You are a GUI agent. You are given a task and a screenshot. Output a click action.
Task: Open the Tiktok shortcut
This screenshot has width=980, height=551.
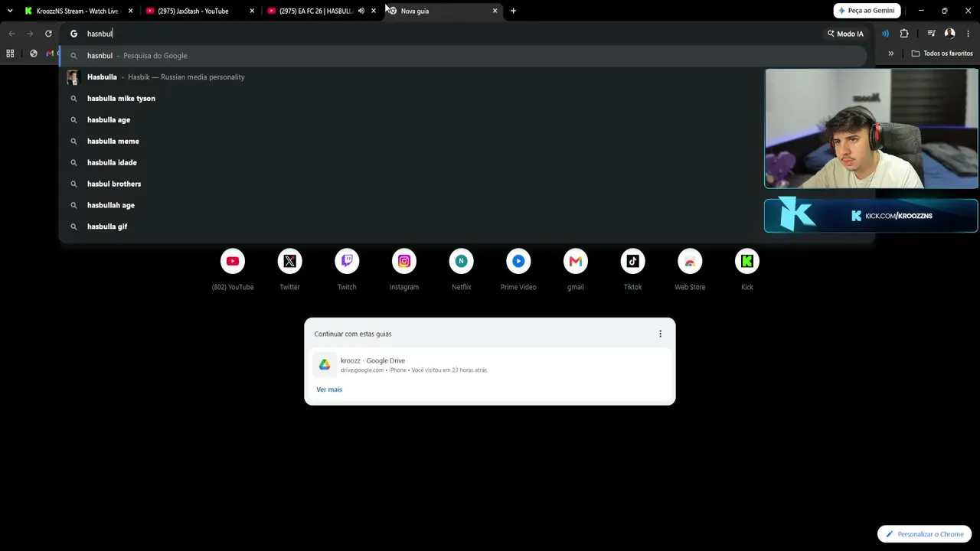(x=632, y=262)
